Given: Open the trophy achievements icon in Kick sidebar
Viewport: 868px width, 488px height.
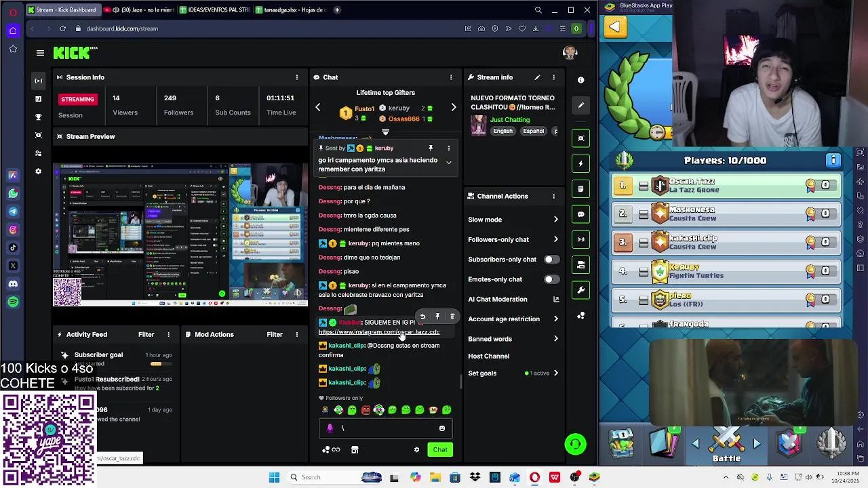Looking at the screenshot, I should (x=38, y=117).
